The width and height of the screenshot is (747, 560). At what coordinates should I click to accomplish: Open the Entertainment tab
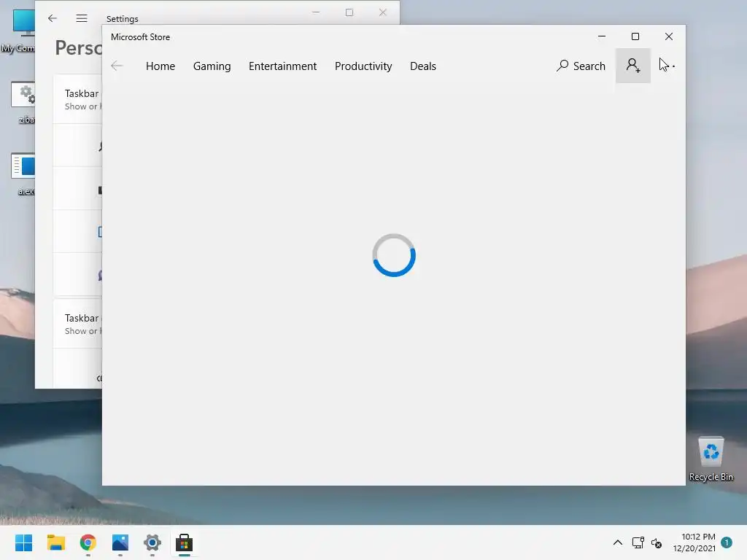coord(282,66)
